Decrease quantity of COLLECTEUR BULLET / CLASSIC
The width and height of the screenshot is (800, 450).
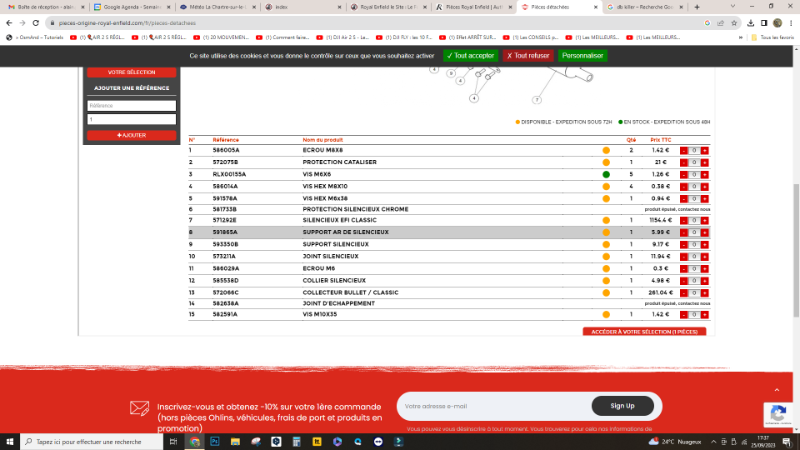pyautogui.click(x=683, y=291)
